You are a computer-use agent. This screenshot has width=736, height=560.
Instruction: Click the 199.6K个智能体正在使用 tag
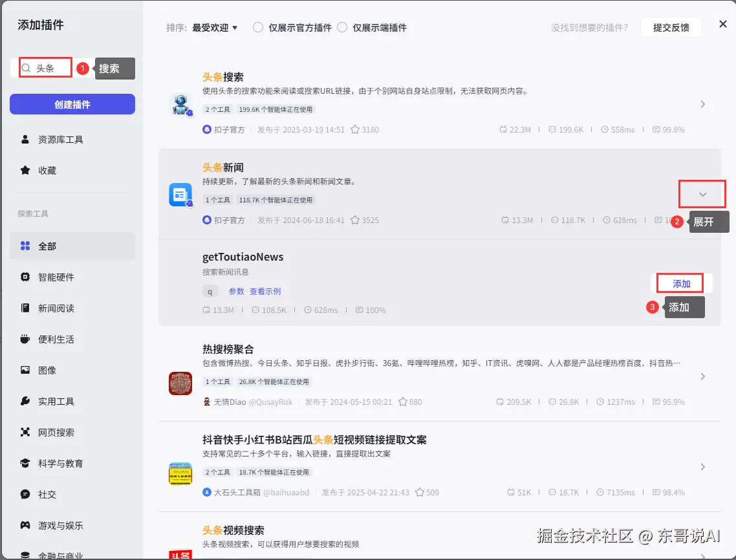[276, 109]
